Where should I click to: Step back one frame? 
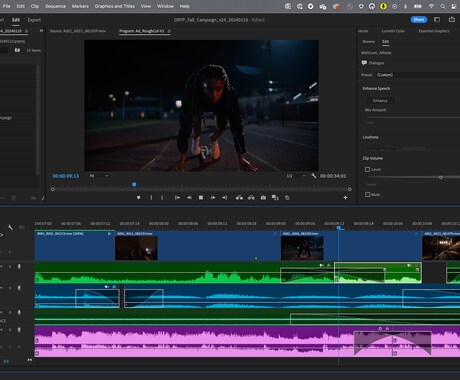click(189, 198)
